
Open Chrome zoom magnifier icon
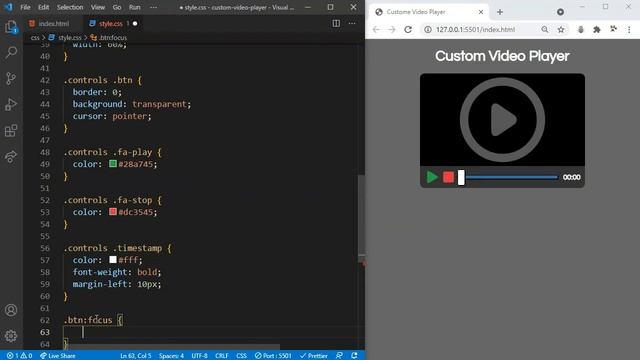545,29
